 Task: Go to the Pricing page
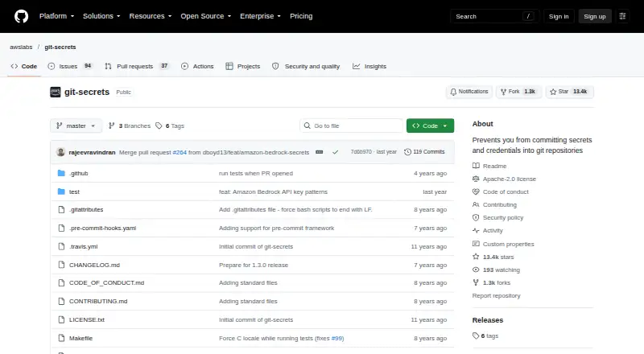301,16
